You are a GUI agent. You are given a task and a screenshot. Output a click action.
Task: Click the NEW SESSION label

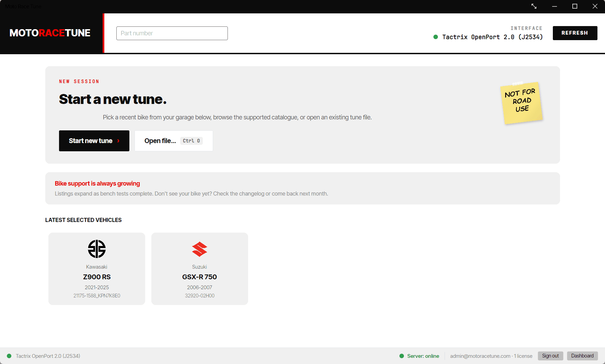(79, 81)
